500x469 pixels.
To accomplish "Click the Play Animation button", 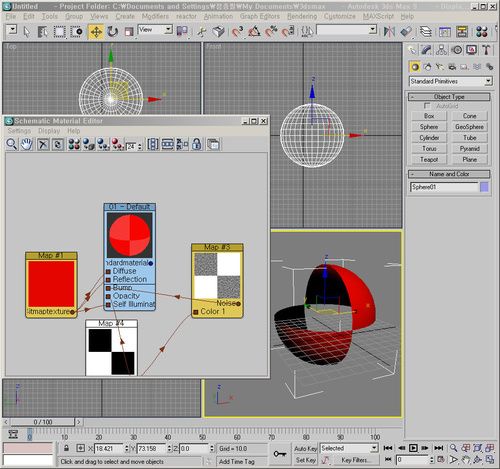I will point(413,448).
